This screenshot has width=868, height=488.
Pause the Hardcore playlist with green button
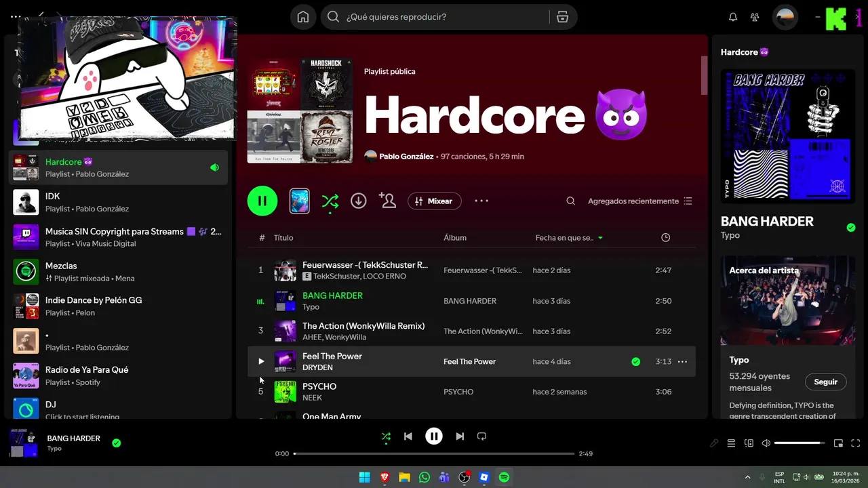pyautogui.click(x=262, y=201)
